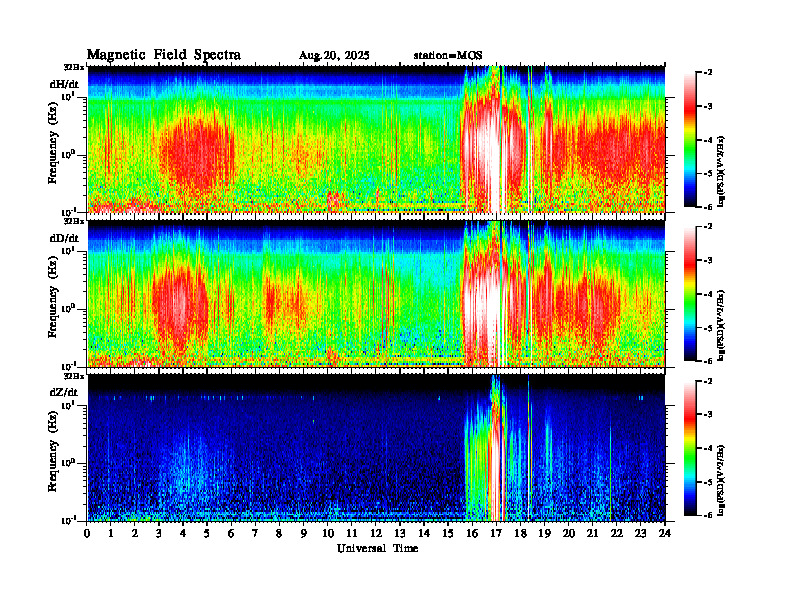Click inside the dD/dt spectrogram plot

pos(376,293)
